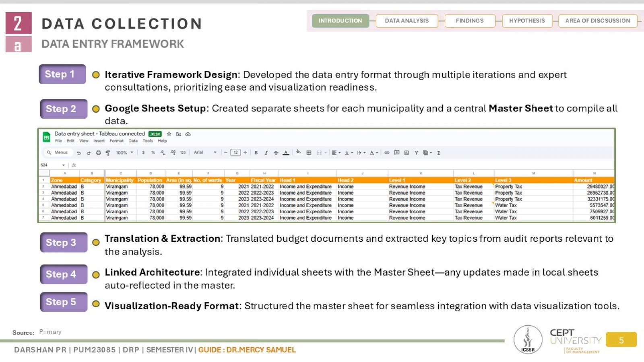Open the Arial font dropdown
The height and width of the screenshot is (362, 644).
[x=205, y=152]
